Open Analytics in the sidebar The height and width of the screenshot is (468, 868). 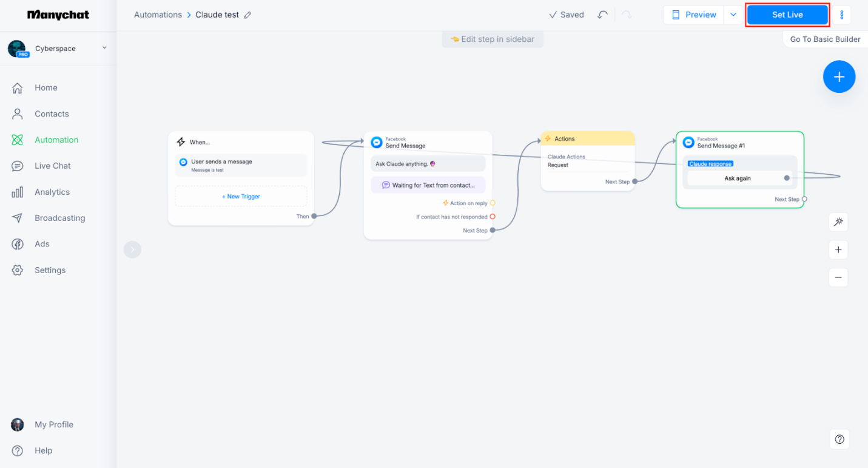point(52,192)
